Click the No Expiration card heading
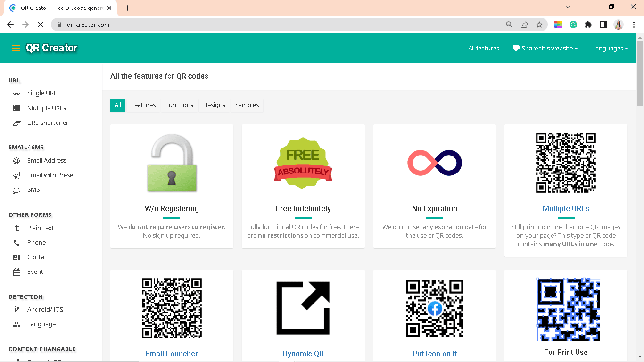Screen dimensions: 644x362 pos(435,208)
